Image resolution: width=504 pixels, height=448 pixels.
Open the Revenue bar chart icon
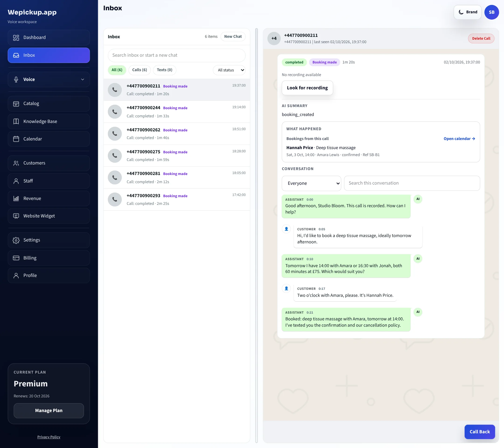pos(16,199)
